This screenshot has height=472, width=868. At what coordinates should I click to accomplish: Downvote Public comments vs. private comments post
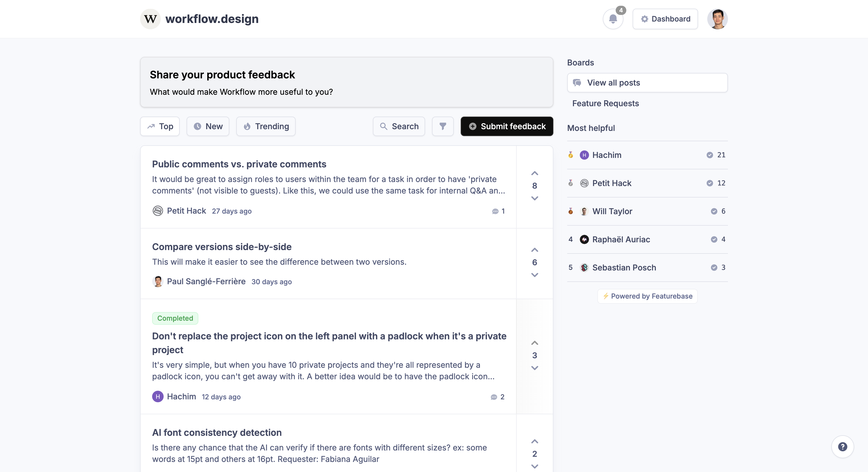click(535, 198)
